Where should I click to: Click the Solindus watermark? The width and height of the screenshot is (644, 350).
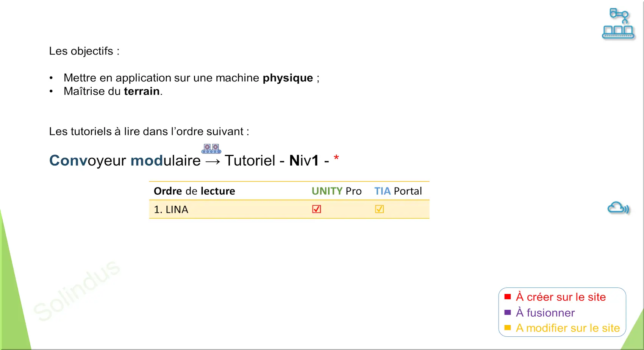[77, 290]
